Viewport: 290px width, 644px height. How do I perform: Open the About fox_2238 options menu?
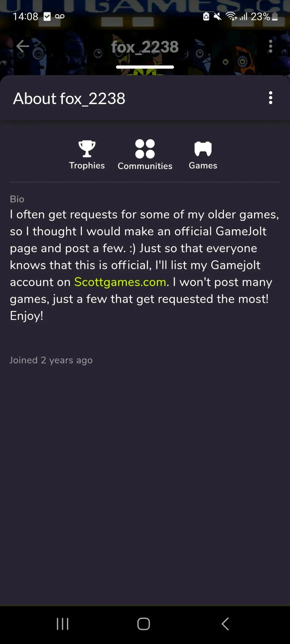270,98
